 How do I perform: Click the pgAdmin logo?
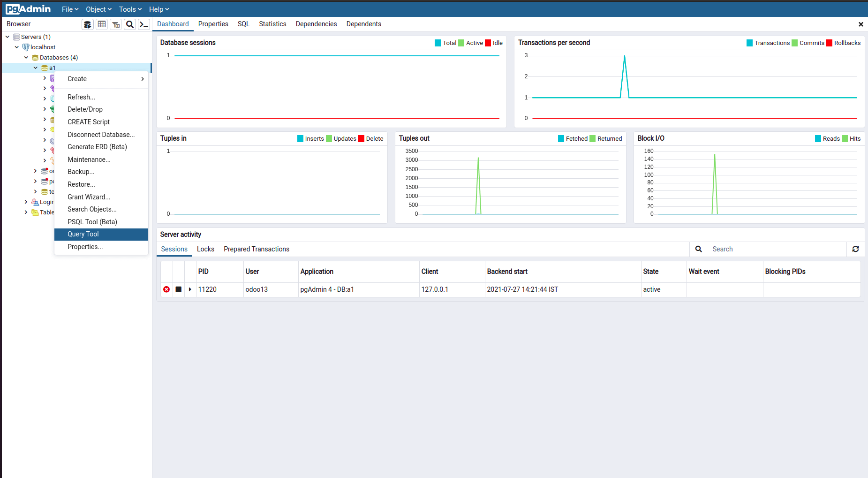[28, 9]
